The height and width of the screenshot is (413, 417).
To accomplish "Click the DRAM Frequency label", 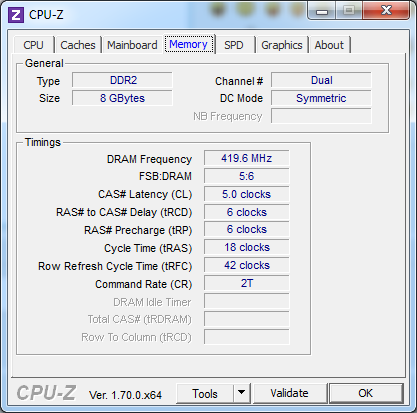I will pos(149,159).
